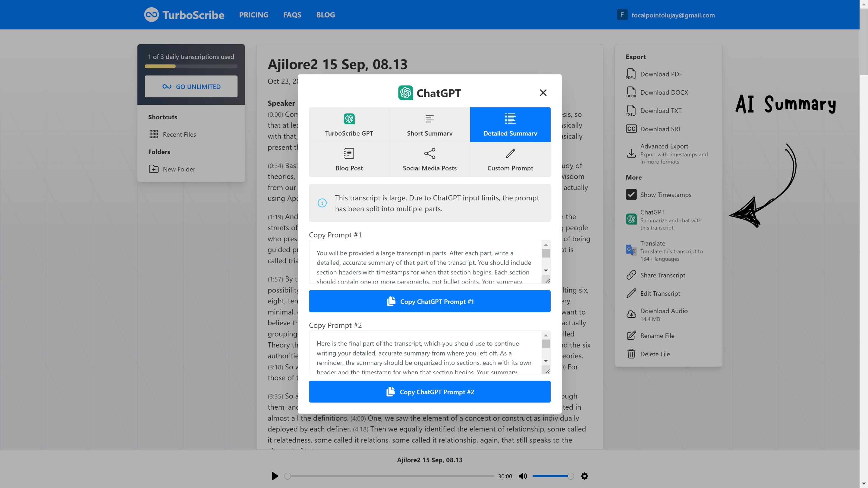Screen dimensions: 868x488
Task: Click the New Folder label
Action: [x=179, y=169]
